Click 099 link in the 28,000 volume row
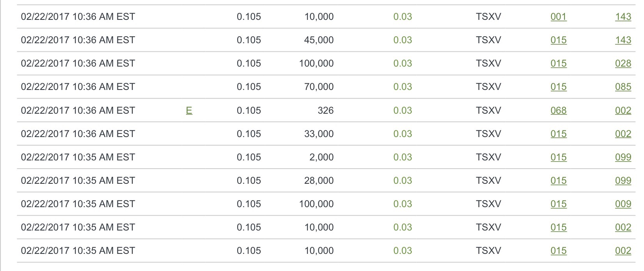 click(x=623, y=181)
